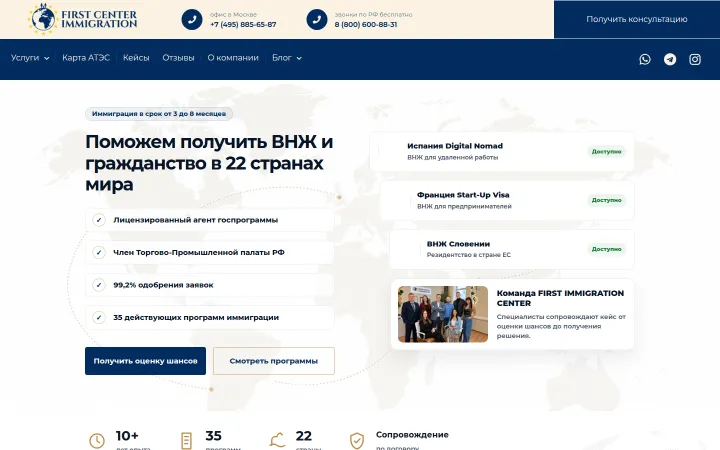The width and height of the screenshot is (720, 450).
Task: Click the clock icon beside 10+
Action: pos(96,441)
